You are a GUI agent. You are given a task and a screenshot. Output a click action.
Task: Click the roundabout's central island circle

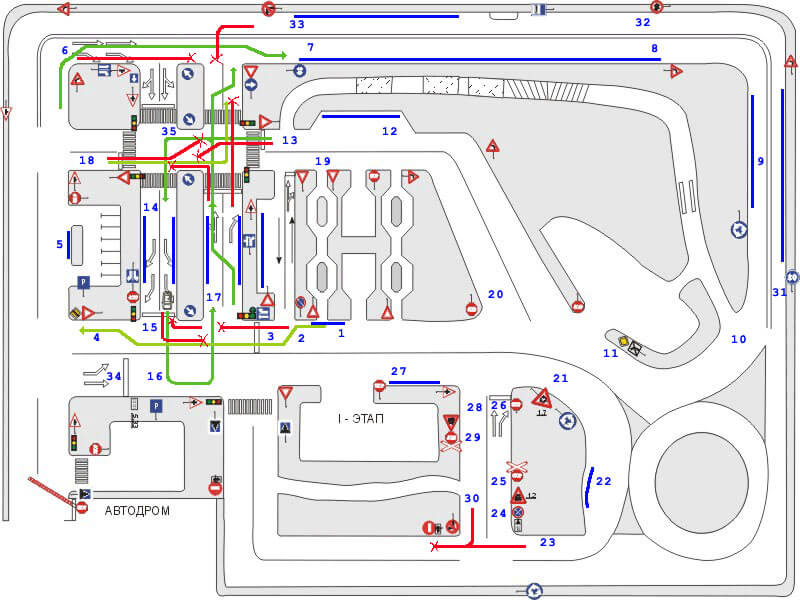702,481
